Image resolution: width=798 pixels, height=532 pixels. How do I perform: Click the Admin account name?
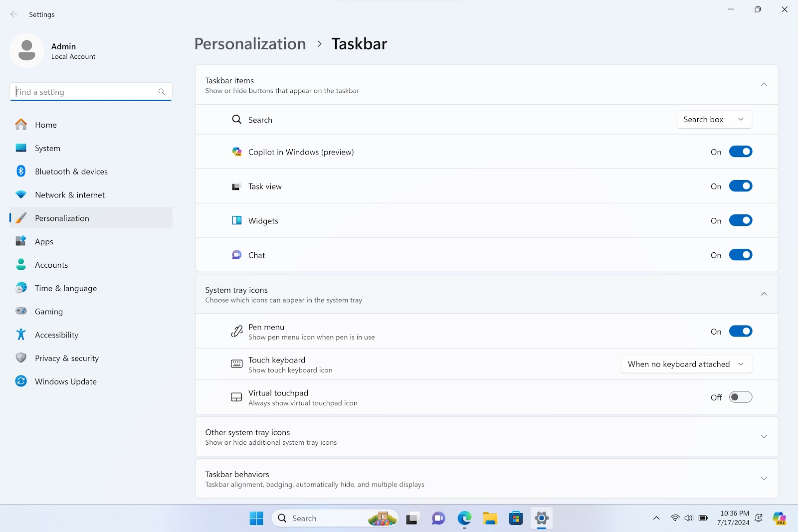[63, 46]
